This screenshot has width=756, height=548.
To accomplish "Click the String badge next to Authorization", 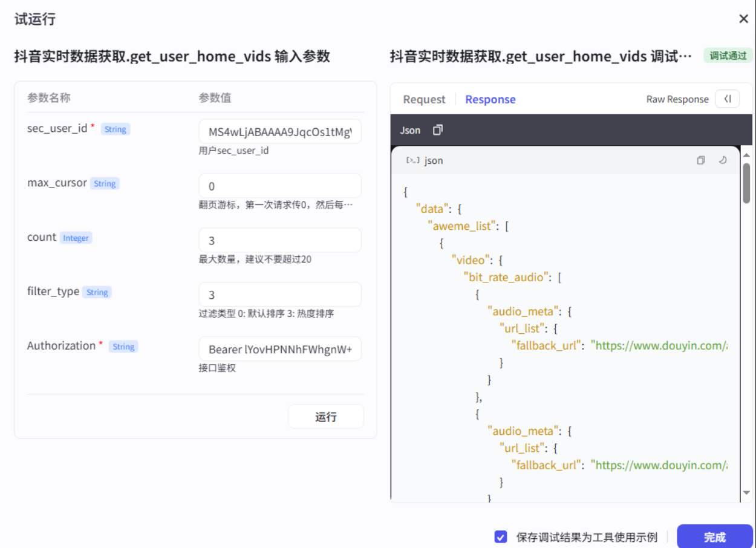I will (123, 347).
